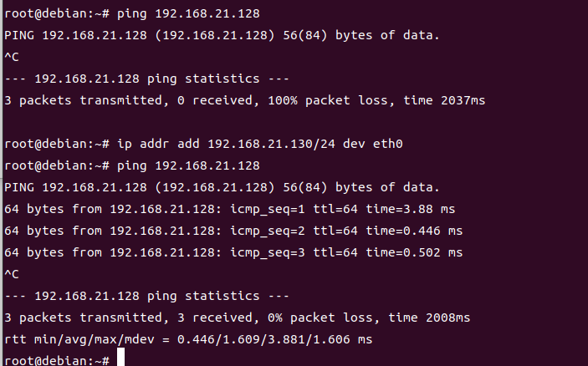
Task: Click the icmp_seq=1 reply line
Action: (x=229, y=209)
